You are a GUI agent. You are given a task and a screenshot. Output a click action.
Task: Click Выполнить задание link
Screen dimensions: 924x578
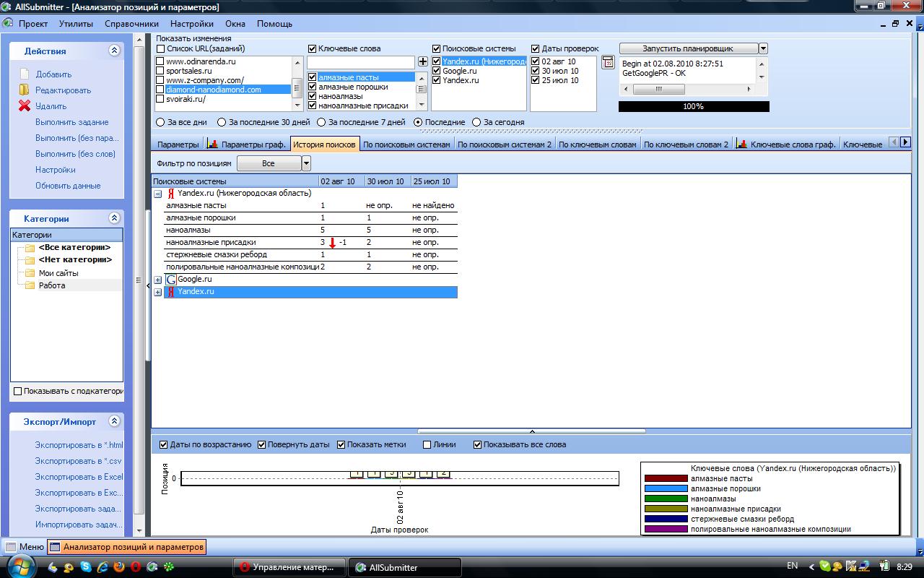point(72,122)
